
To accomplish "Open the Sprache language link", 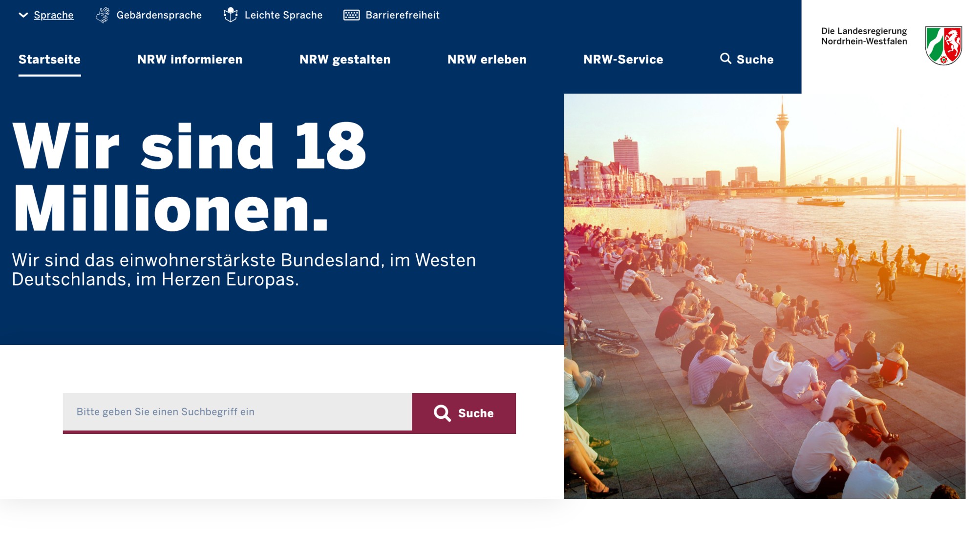I will (x=54, y=15).
